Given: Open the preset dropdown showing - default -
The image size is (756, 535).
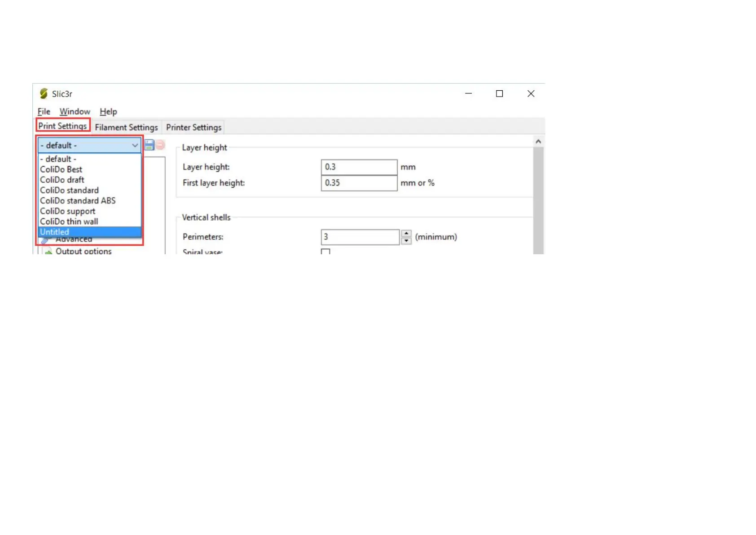Looking at the screenshot, I should (x=89, y=146).
